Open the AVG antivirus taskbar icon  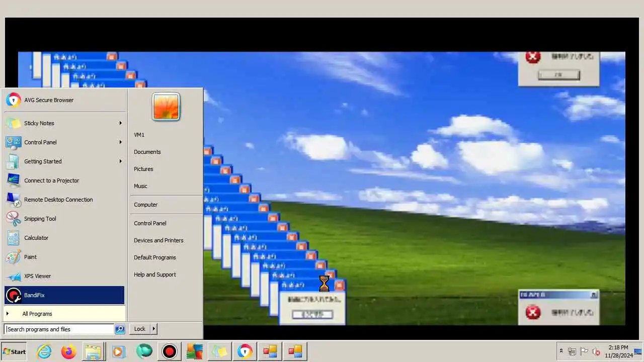click(195, 351)
